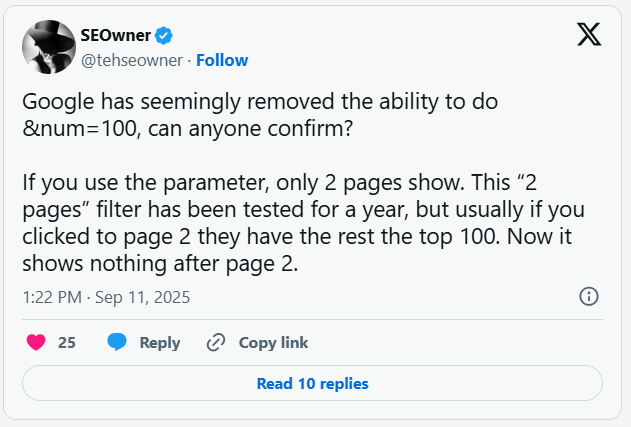The width and height of the screenshot is (631, 427).
Task: Like the tweet with the heart icon
Action: point(36,342)
